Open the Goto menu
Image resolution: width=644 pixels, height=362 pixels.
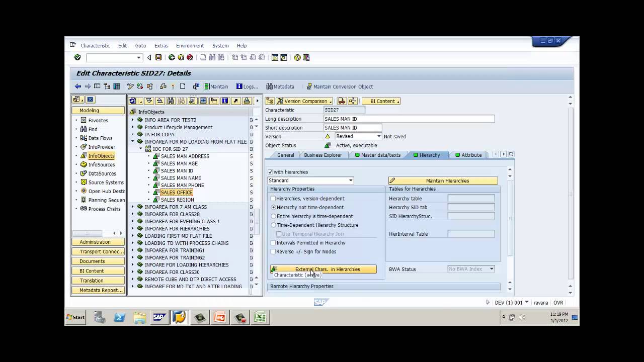[140, 46]
